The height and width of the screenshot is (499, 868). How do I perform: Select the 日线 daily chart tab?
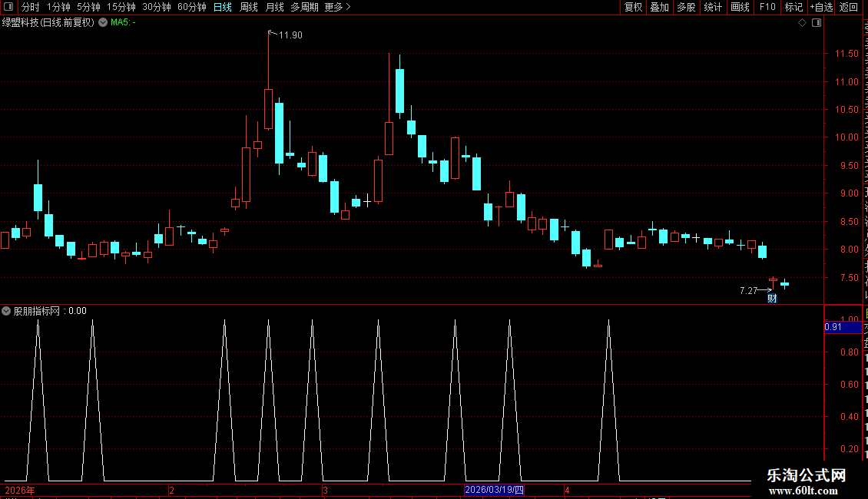tap(223, 7)
